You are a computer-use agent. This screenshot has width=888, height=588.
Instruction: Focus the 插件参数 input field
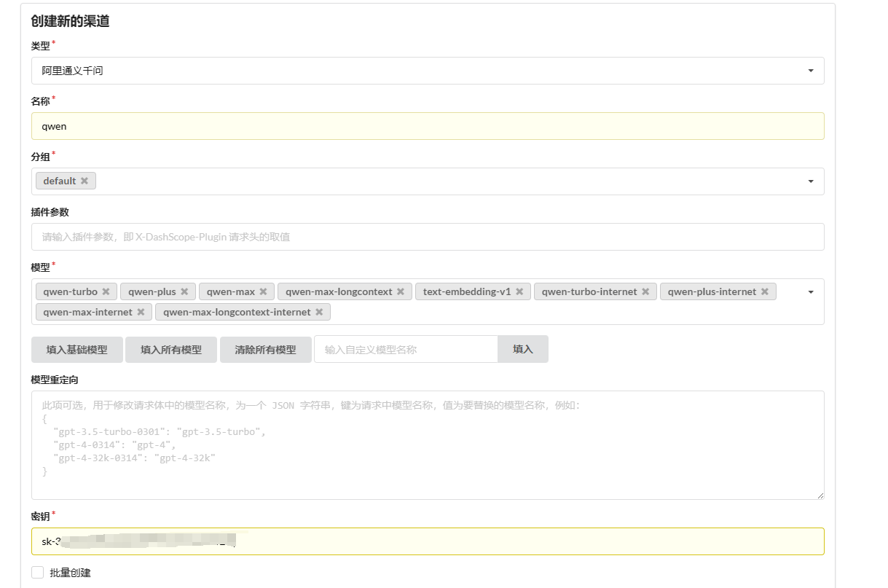coord(428,237)
